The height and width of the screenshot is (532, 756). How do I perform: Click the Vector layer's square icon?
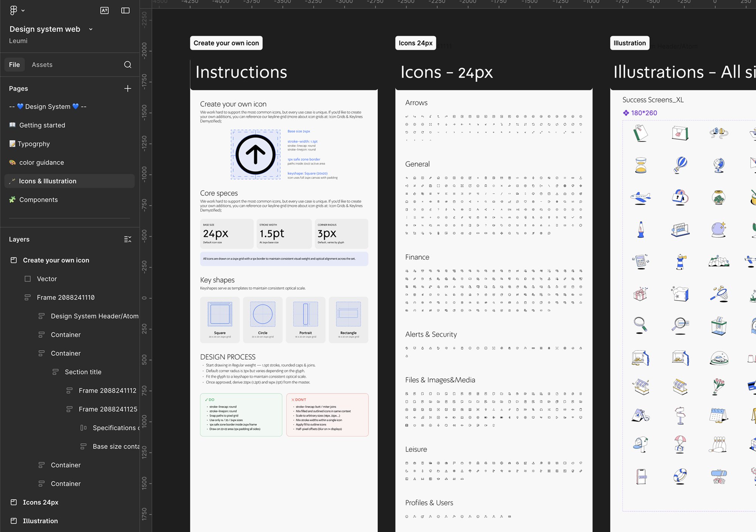click(x=28, y=279)
